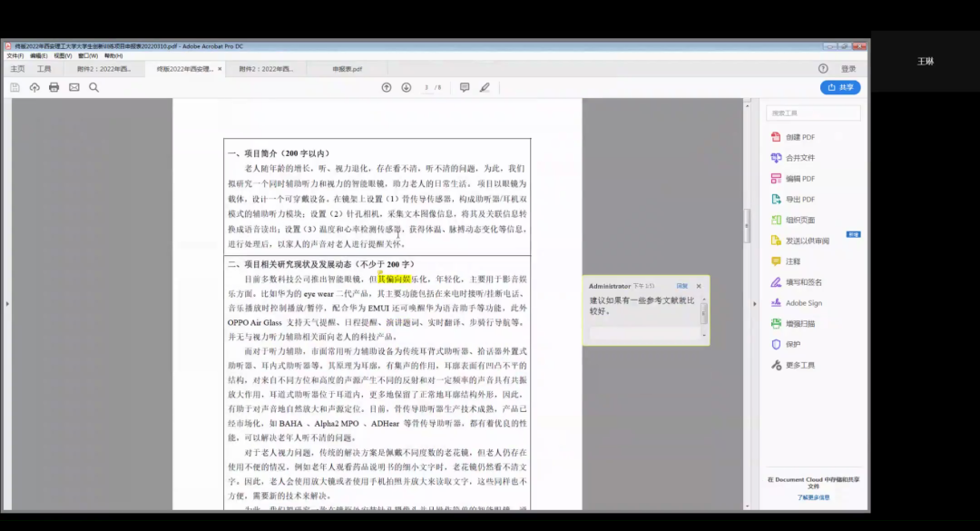Open the 视图(V) menu
This screenshot has height=531, width=980.
tap(63, 55)
